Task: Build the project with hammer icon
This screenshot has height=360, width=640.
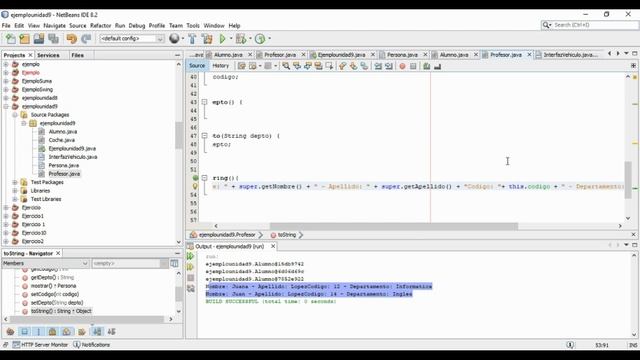Action: tap(192, 39)
